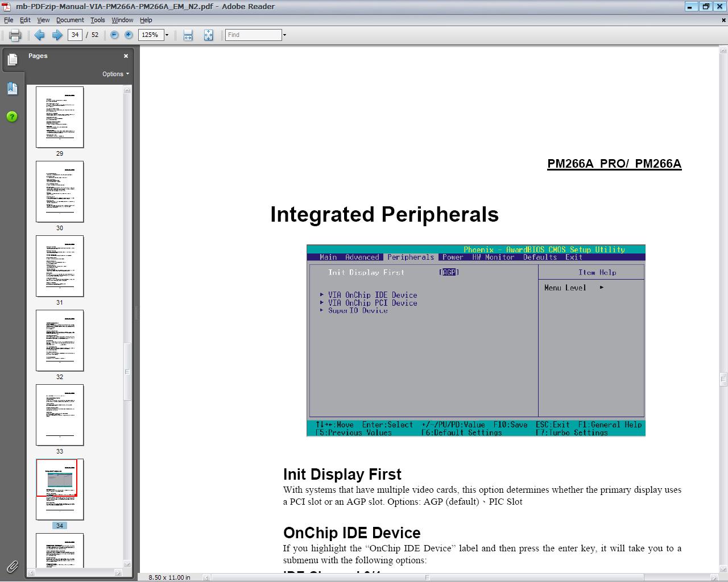Click the Integrated Peripherals heading
The image size is (728, 582).
coord(384,214)
